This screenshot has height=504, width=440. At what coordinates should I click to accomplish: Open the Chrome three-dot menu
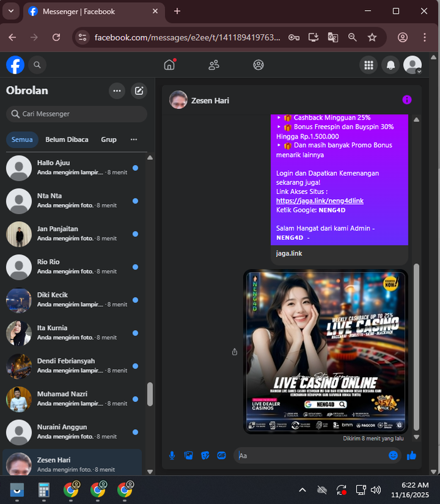(x=425, y=38)
